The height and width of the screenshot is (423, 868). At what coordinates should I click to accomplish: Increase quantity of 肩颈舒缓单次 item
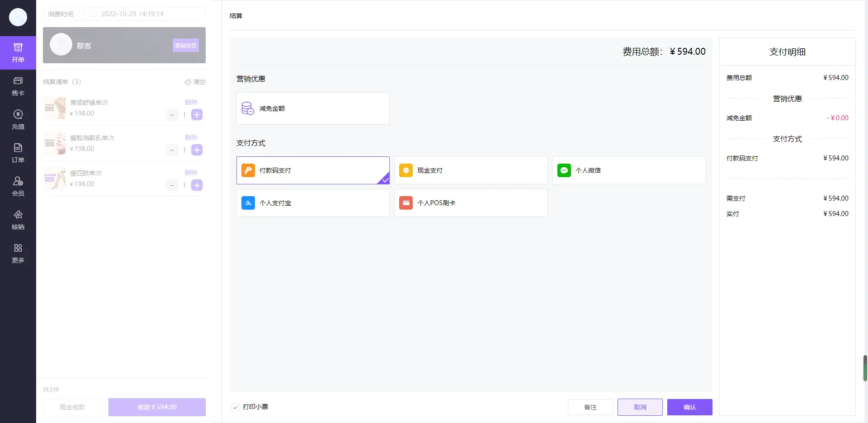(197, 115)
